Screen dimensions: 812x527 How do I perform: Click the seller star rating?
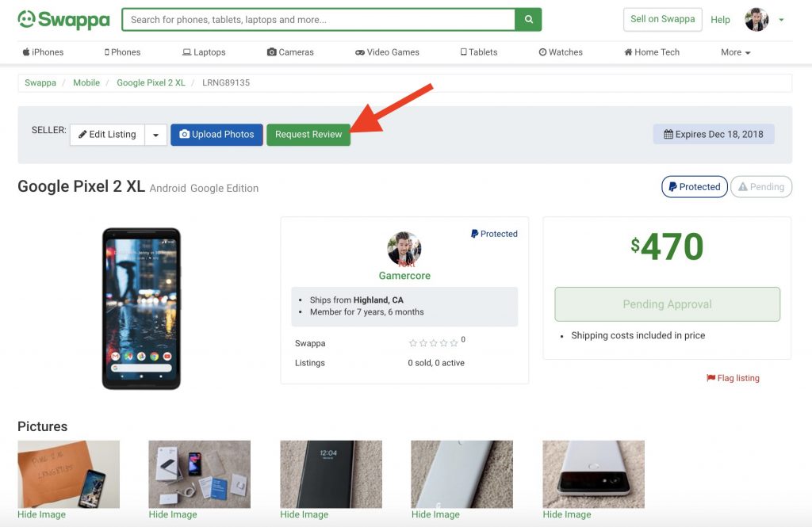tap(434, 342)
